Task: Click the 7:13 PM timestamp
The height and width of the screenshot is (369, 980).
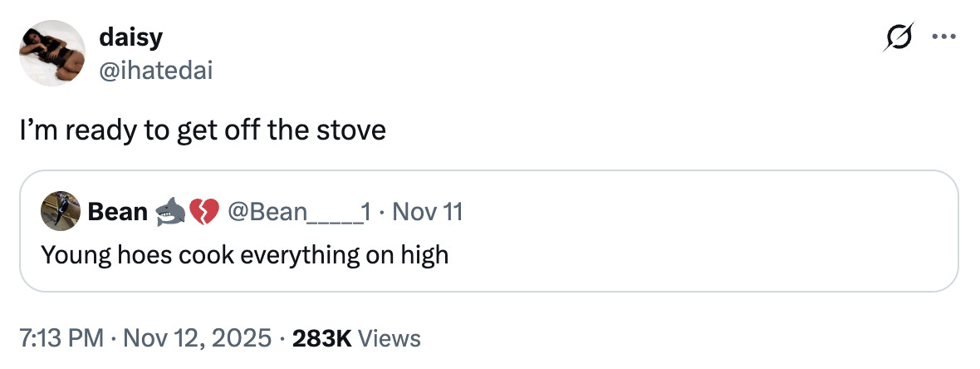Action: (61, 338)
